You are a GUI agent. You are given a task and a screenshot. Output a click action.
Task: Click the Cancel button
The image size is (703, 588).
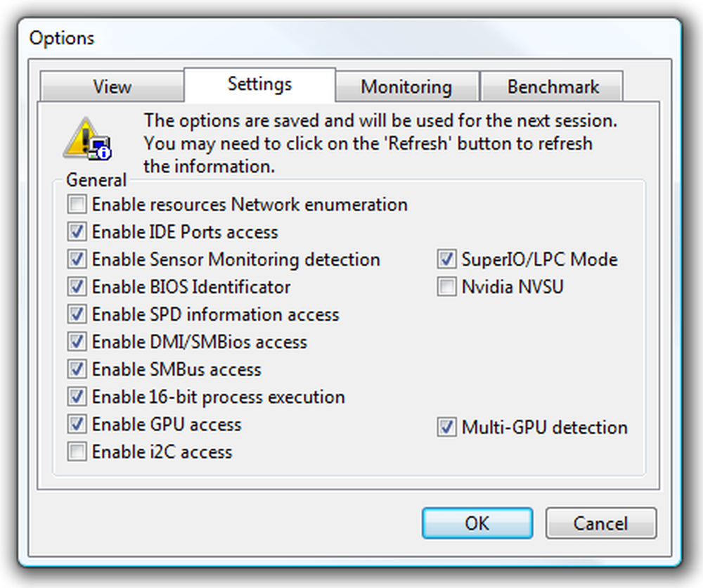[601, 523]
